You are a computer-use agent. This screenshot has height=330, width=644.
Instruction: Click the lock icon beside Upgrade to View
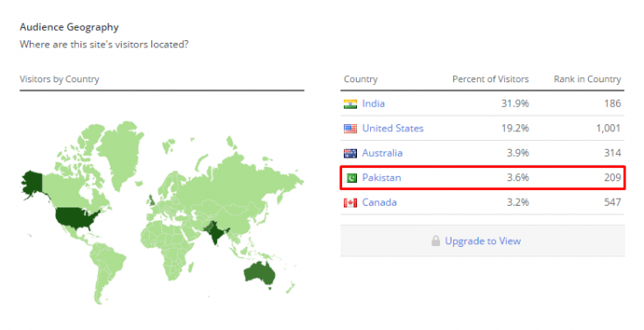[436, 241]
